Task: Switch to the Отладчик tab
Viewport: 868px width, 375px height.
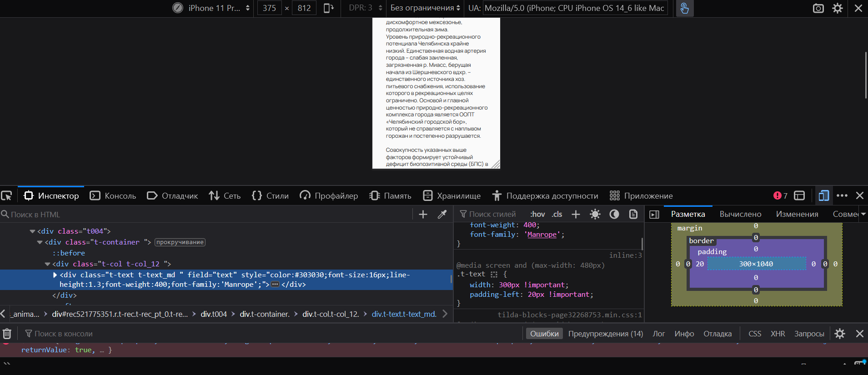Action: pos(172,195)
